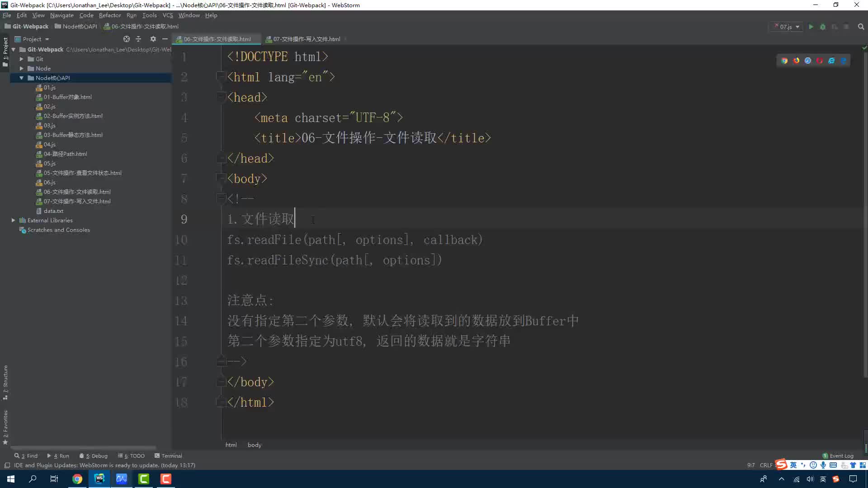Open the 3: Find tool window
The height and width of the screenshot is (488, 868).
[26, 456]
